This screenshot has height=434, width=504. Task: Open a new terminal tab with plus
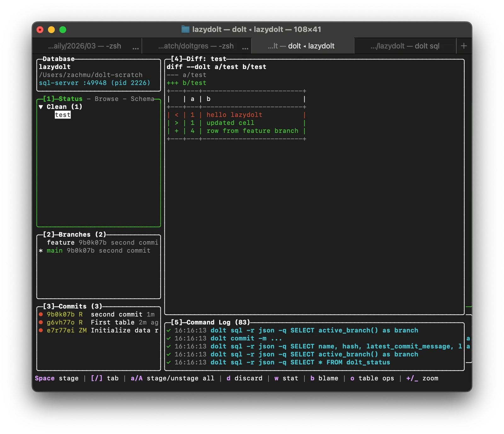tap(464, 46)
